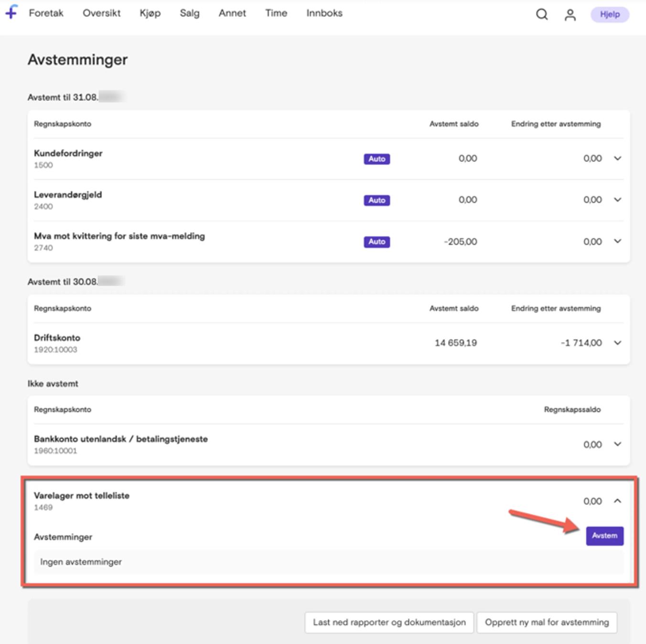Click account number 1960:10001
This screenshot has height=644, width=646.
55,451
